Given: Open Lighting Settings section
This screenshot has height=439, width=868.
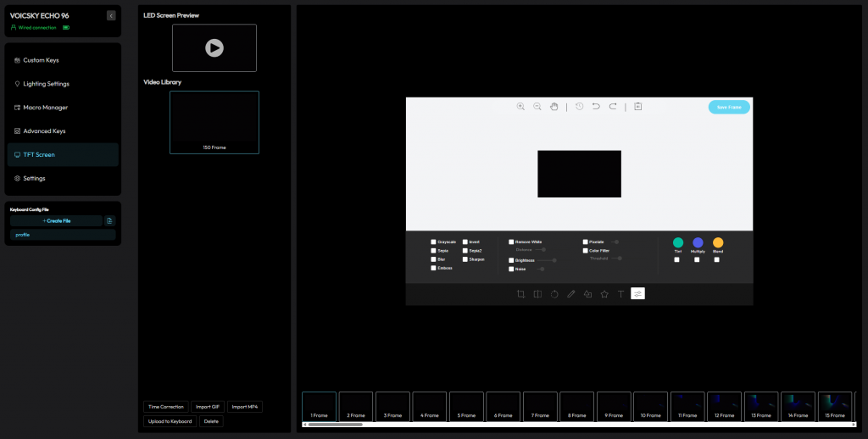Looking at the screenshot, I should (63, 84).
